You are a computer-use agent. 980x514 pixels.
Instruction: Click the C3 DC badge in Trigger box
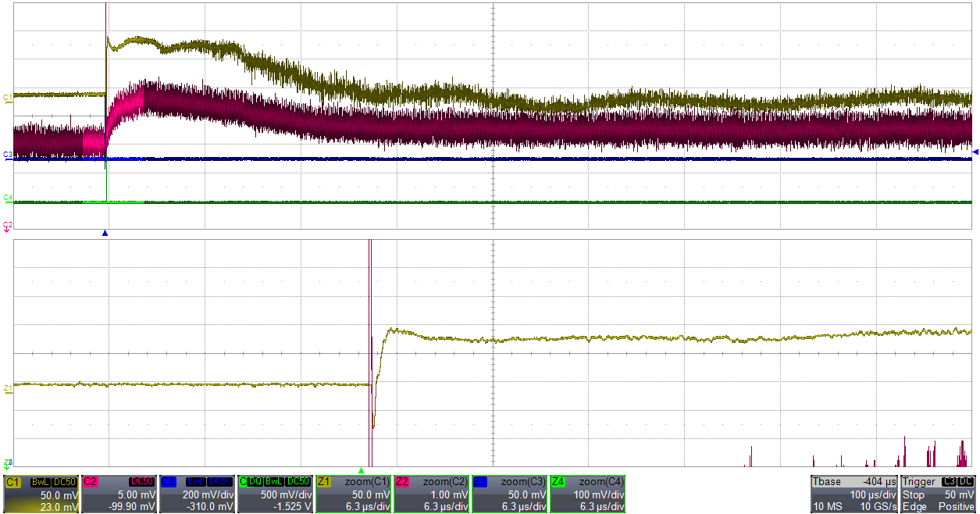[x=959, y=482]
